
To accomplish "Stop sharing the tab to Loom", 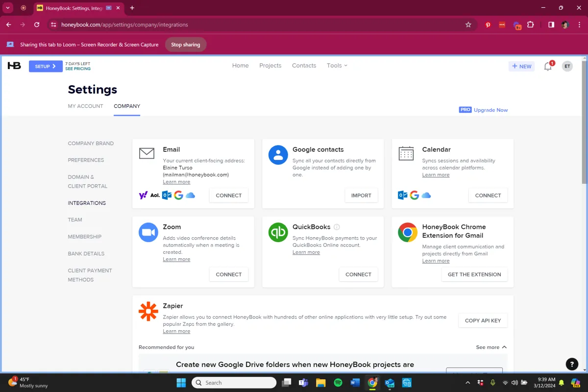I will coord(185,45).
